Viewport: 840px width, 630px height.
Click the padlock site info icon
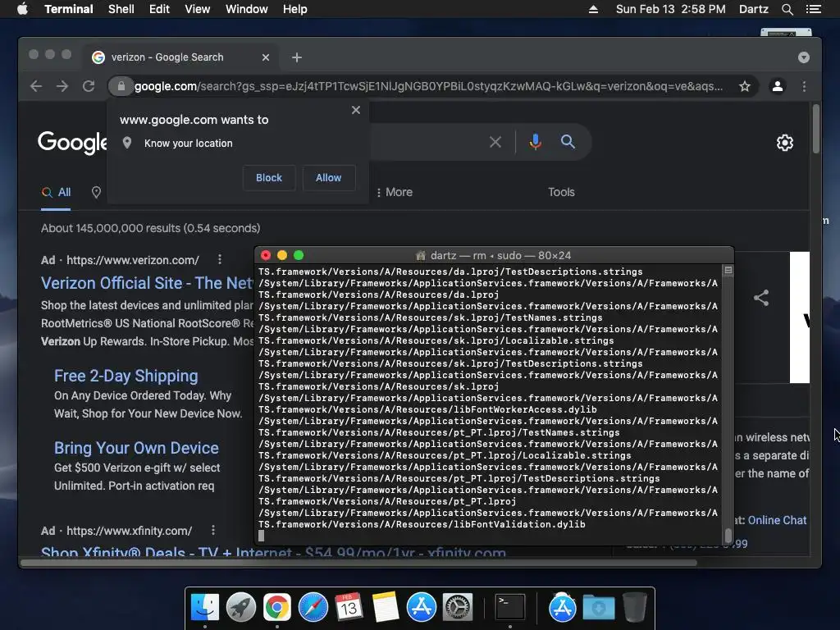121,86
